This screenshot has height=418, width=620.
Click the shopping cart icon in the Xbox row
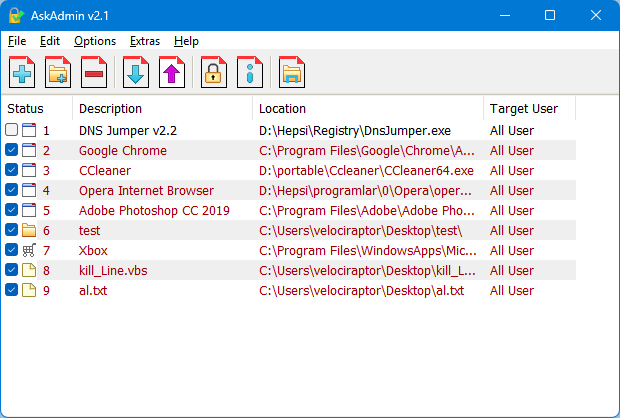pos(29,250)
